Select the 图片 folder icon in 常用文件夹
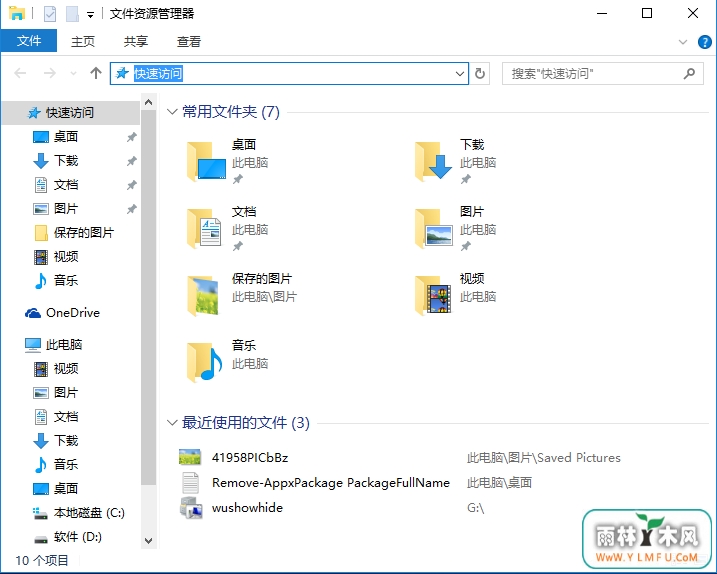Screen dimensions: 717x574 pos(433,228)
